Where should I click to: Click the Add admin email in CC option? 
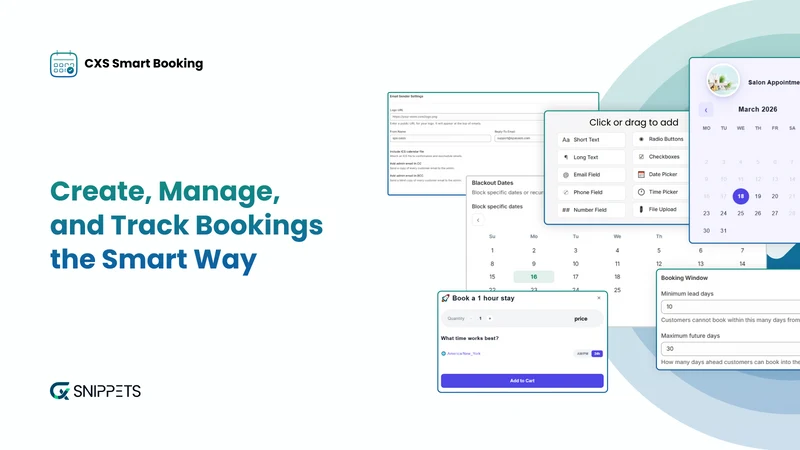406,163
